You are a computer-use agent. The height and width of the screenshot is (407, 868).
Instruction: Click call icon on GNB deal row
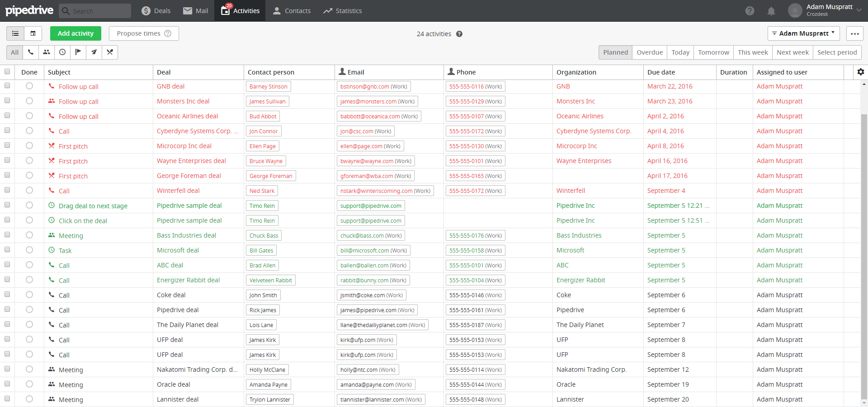52,86
